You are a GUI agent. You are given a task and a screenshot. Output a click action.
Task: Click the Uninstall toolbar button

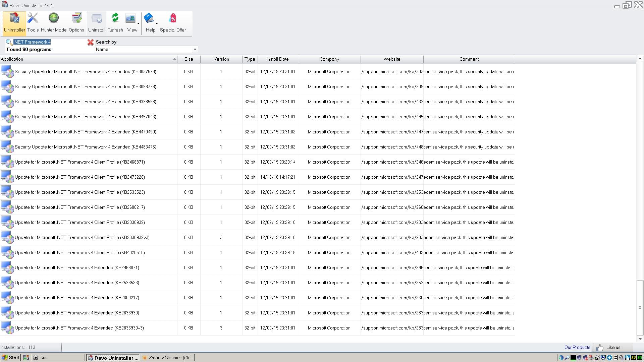(97, 23)
